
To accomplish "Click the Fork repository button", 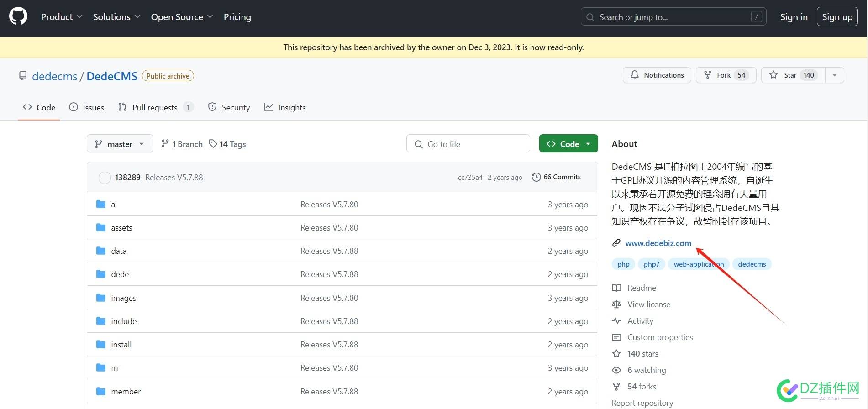I will (726, 75).
